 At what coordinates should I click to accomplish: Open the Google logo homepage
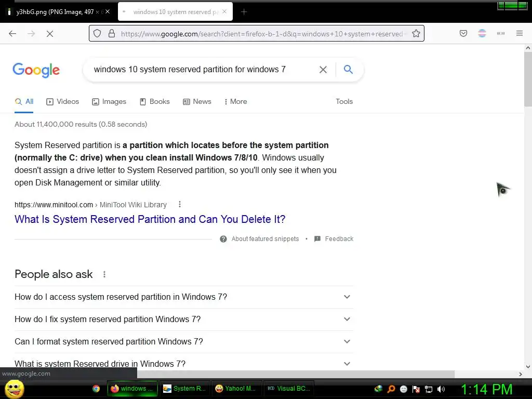tap(36, 70)
